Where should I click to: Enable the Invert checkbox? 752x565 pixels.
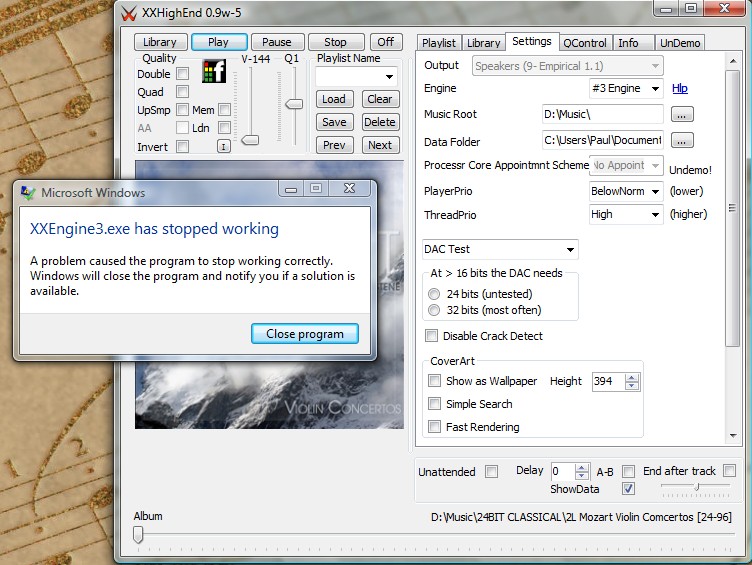pyautogui.click(x=182, y=146)
